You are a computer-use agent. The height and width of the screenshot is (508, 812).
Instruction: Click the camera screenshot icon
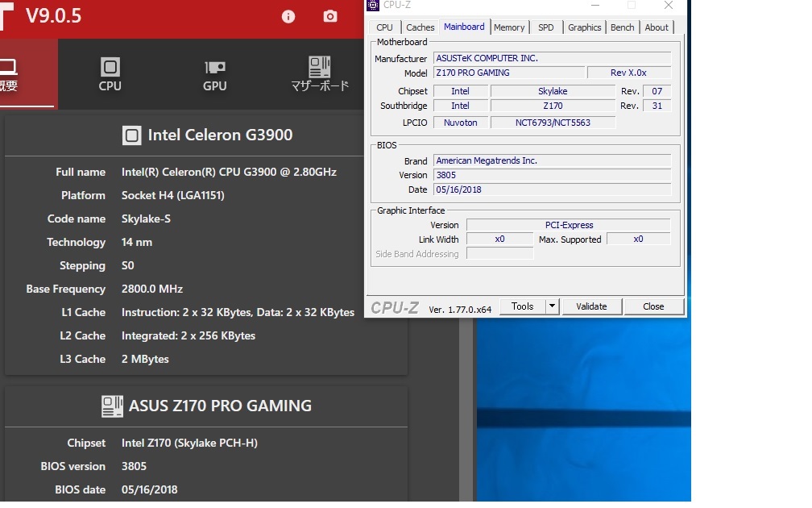(330, 17)
